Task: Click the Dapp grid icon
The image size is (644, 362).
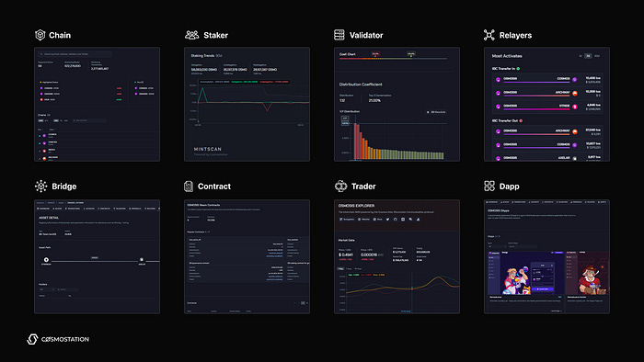Action: pyautogui.click(x=489, y=187)
